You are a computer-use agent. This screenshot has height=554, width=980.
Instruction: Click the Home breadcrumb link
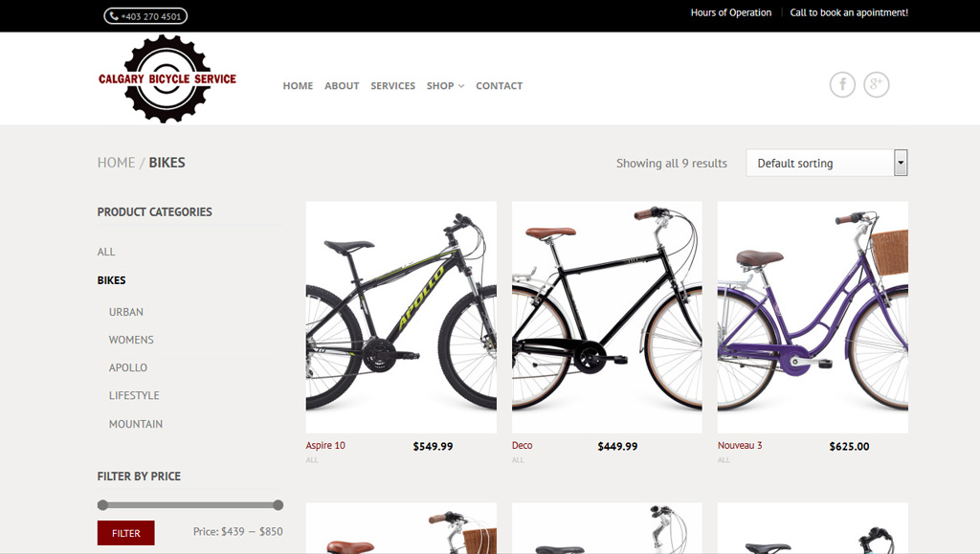(116, 163)
